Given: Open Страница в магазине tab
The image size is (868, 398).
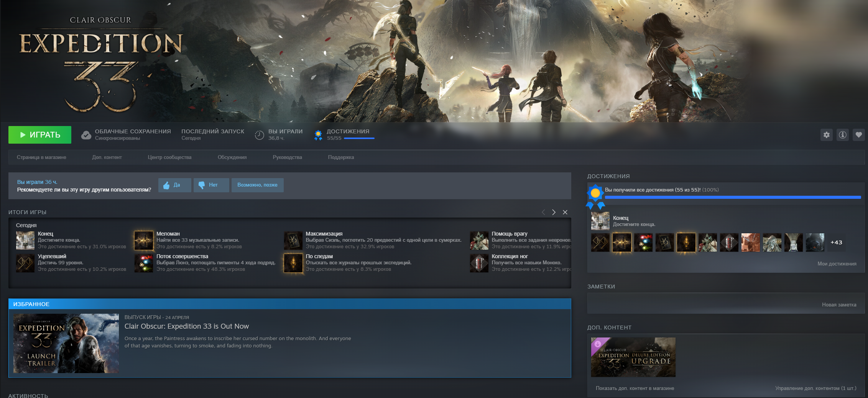Looking at the screenshot, I should point(41,157).
